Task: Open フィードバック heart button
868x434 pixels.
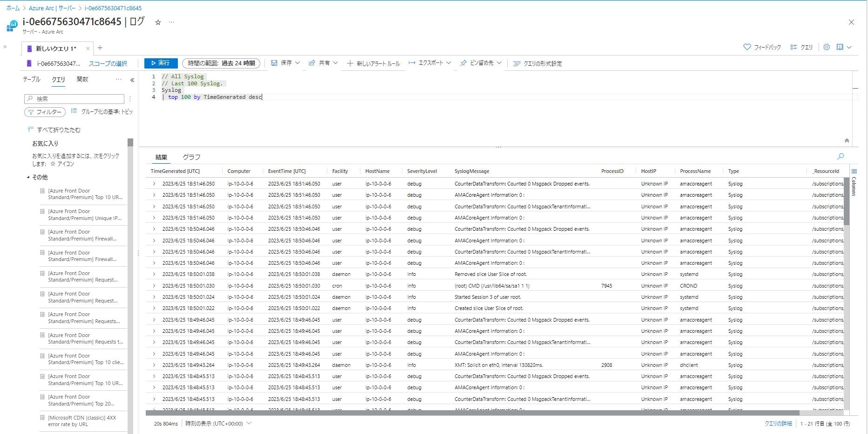Action: (x=762, y=47)
